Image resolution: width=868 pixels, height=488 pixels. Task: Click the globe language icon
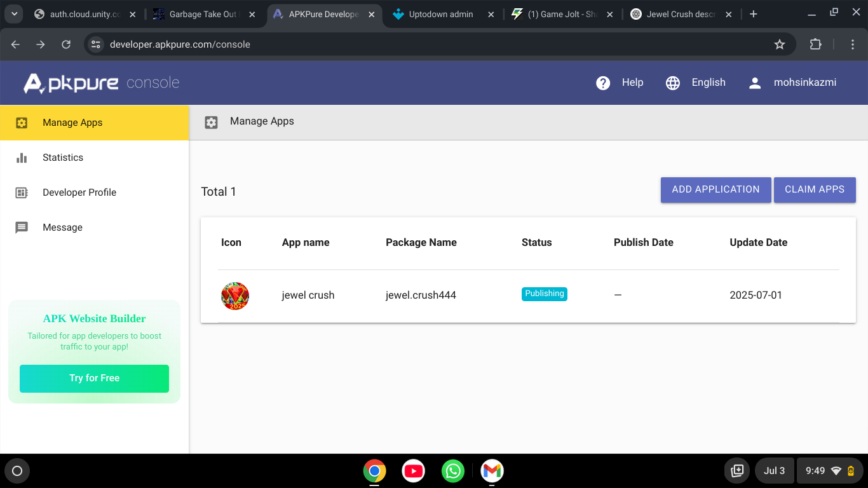pos(673,83)
